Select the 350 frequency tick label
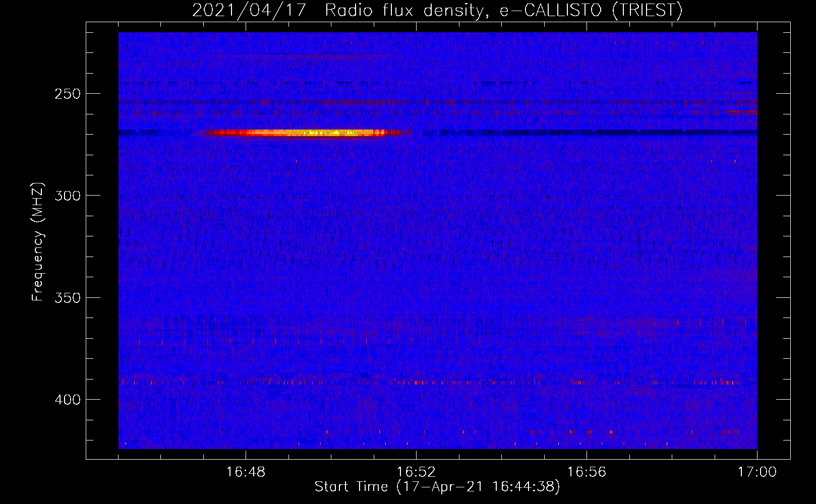 [68, 298]
